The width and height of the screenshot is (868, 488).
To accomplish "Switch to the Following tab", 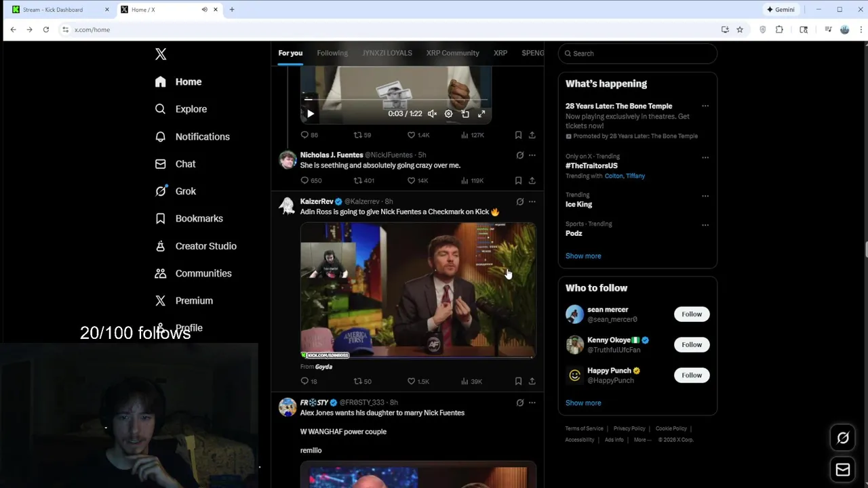I will [x=332, y=53].
